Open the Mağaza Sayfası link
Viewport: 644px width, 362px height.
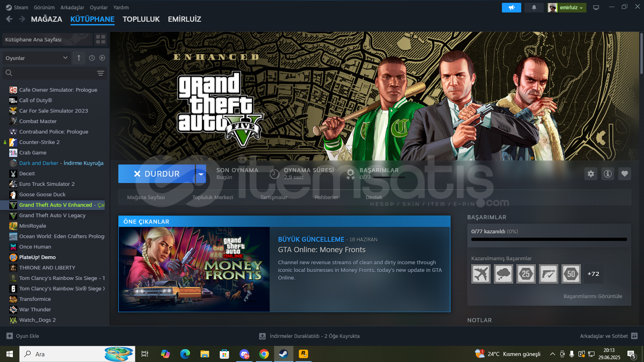pos(146,197)
